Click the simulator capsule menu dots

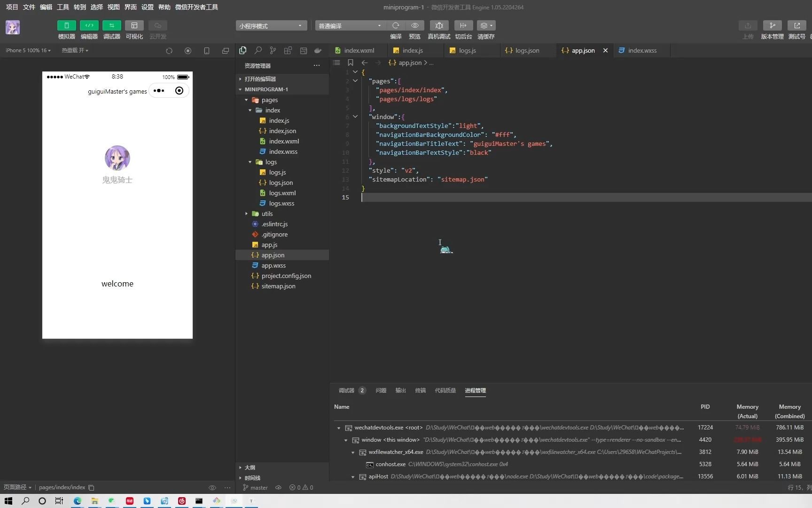tap(159, 91)
